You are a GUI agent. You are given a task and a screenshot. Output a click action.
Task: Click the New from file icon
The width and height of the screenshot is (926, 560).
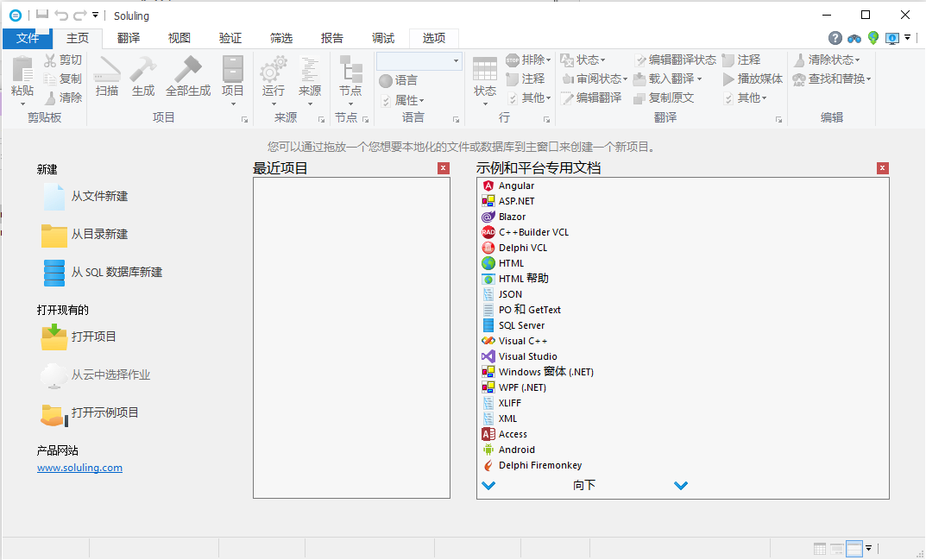click(54, 197)
